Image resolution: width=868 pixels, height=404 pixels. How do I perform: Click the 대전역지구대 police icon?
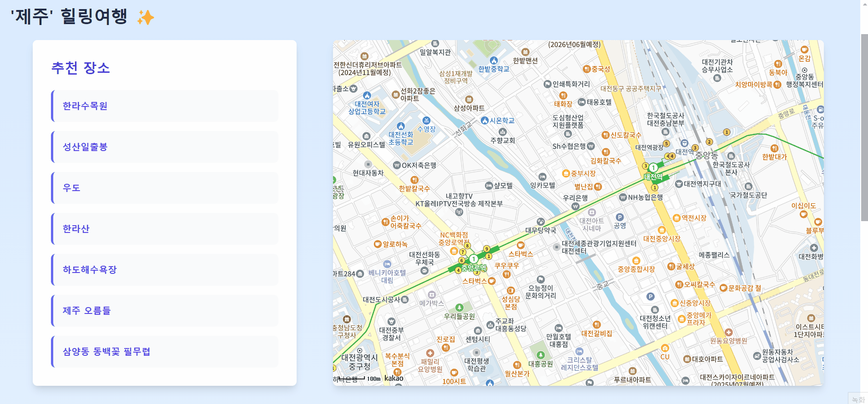679,184
